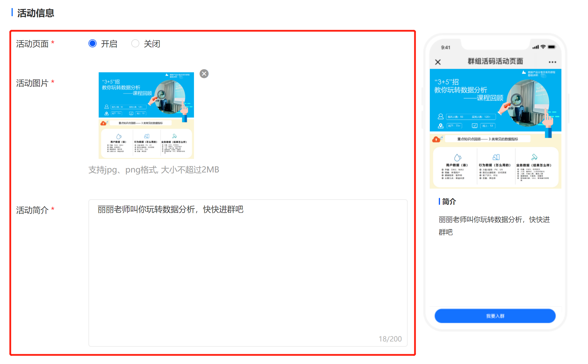The image size is (588, 364).
Task: Open the uploaded activity image thumbnail
Action: click(x=146, y=115)
